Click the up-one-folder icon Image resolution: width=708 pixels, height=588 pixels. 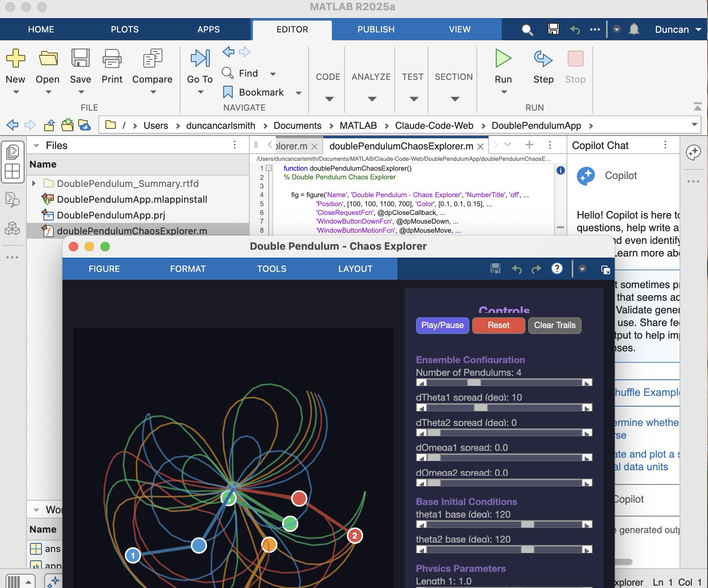click(x=49, y=125)
